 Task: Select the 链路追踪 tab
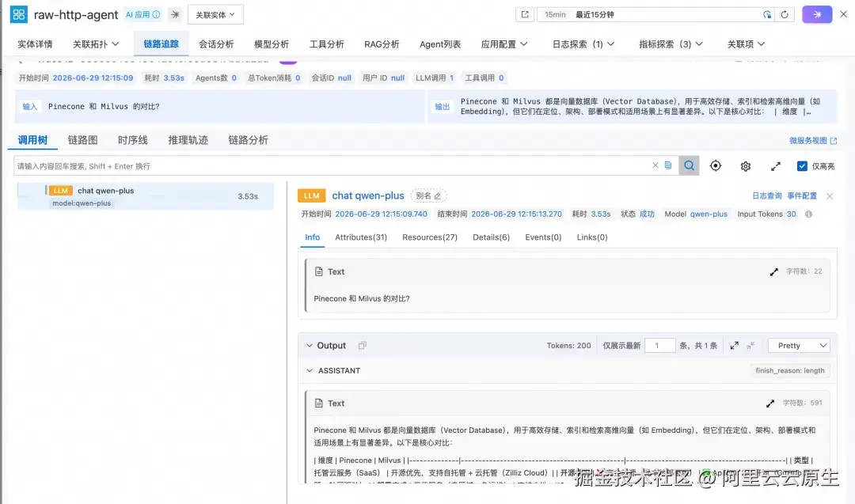point(161,44)
